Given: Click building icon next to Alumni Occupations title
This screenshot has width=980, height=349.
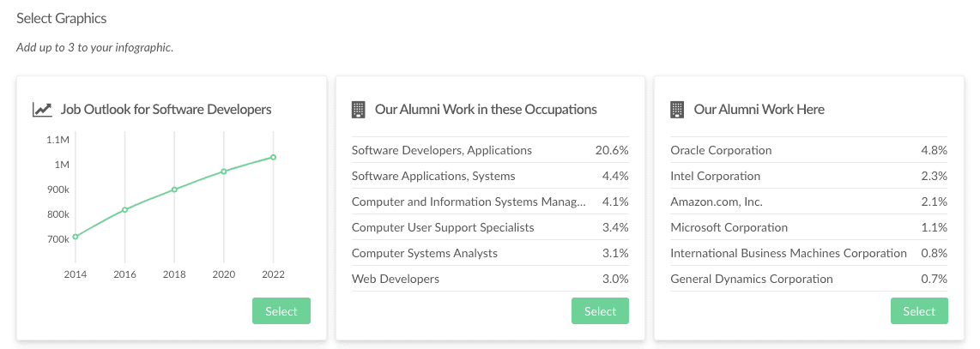Looking at the screenshot, I should 358,110.
